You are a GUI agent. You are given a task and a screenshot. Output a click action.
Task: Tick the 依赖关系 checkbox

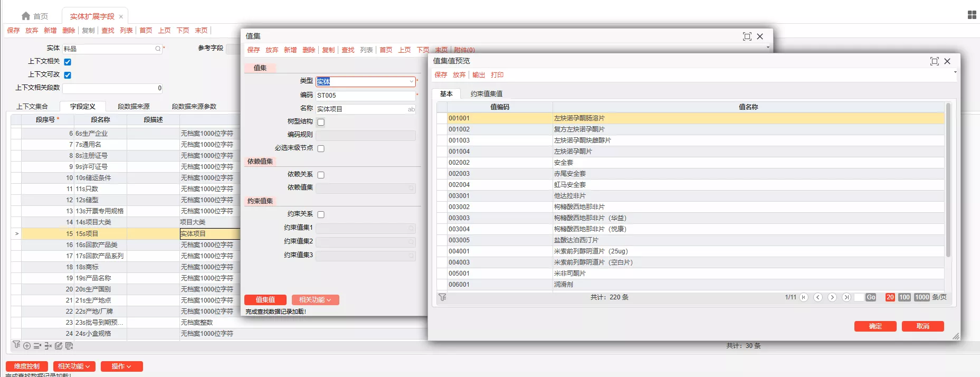coord(321,175)
